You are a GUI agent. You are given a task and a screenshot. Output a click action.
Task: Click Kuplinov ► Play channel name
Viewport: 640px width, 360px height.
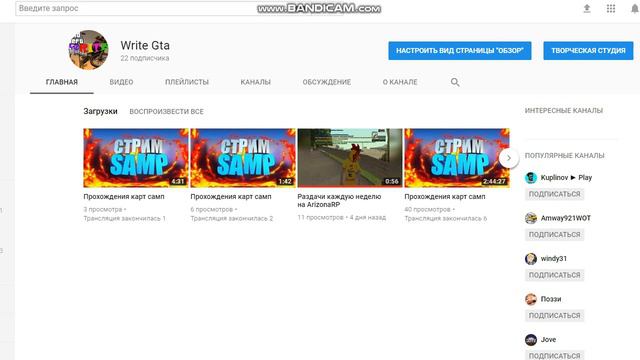(566, 178)
